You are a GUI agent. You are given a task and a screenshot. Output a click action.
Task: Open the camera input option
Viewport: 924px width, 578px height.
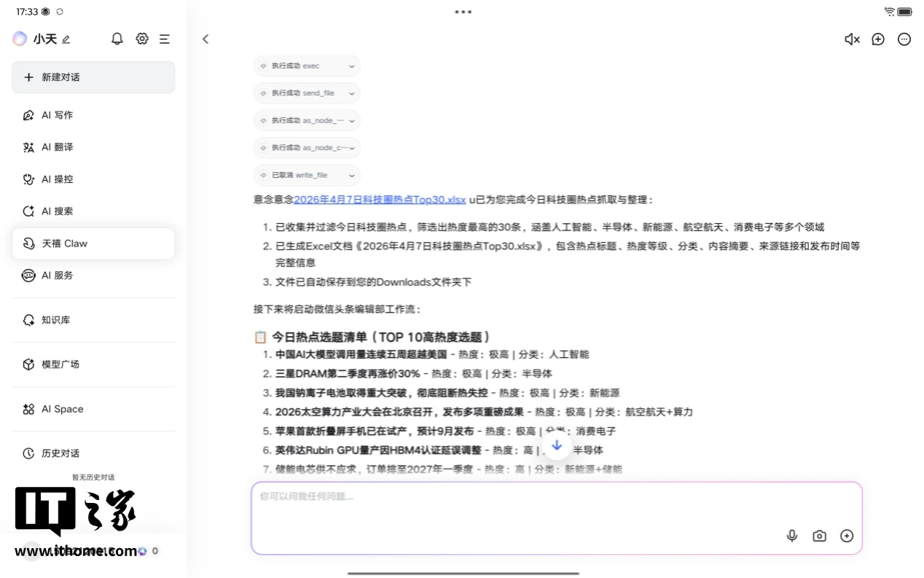(x=819, y=536)
